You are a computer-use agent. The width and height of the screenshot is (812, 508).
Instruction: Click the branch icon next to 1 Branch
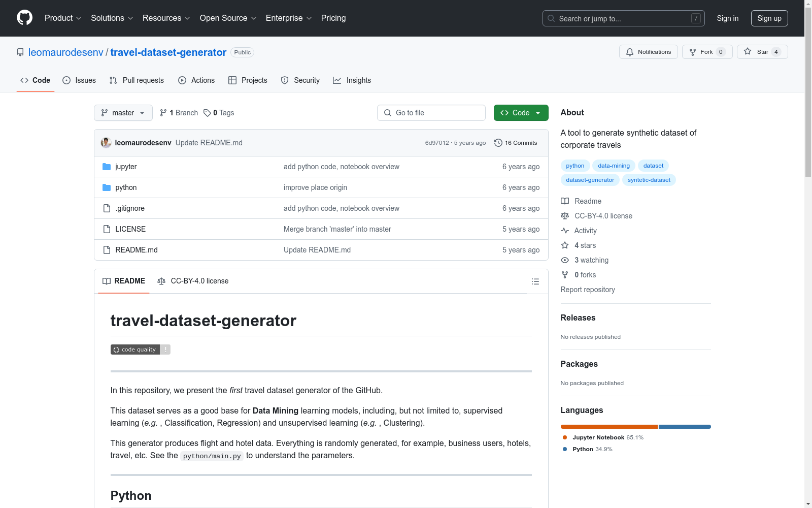[163, 113]
